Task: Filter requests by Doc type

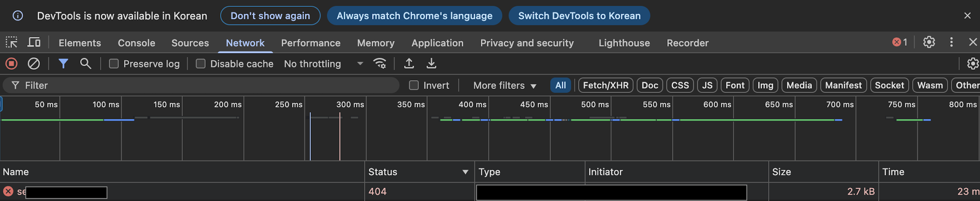Action: coord(650,85)
